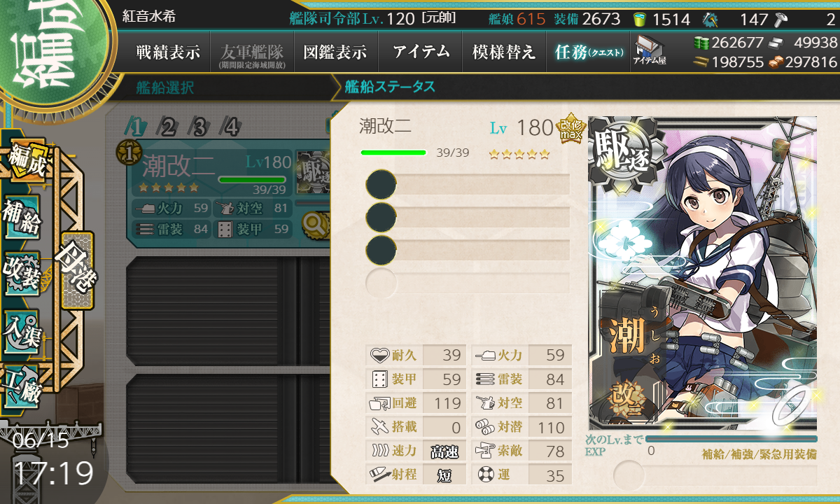Open 任務 quest list
The image size is (840, 504).
(588, 52)
